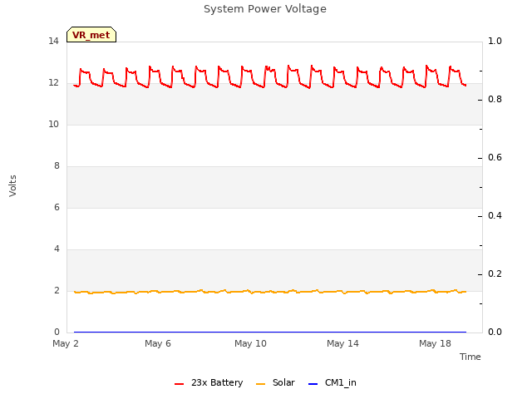Click the orange Solar legend swatch
The image size is (532, 399).
(260, 384)
